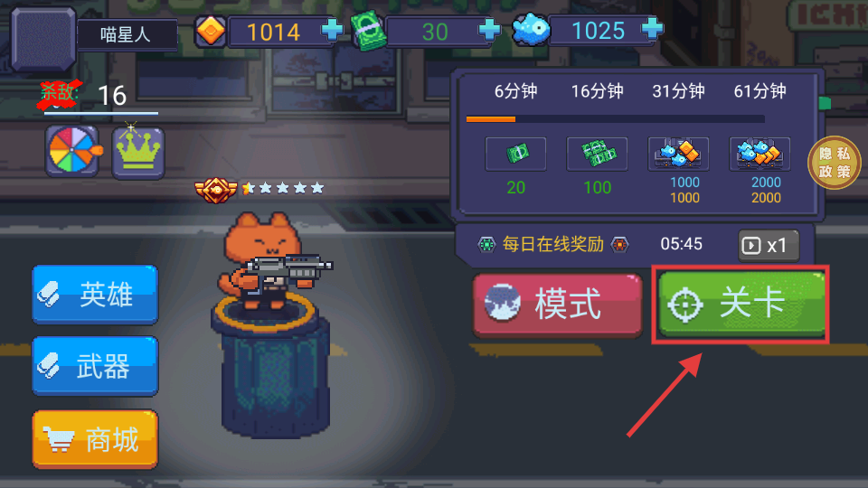Claim the 61分钟 2000 reward chest
The height and width of the screenshot is (488, 868).
click(759, 154)
